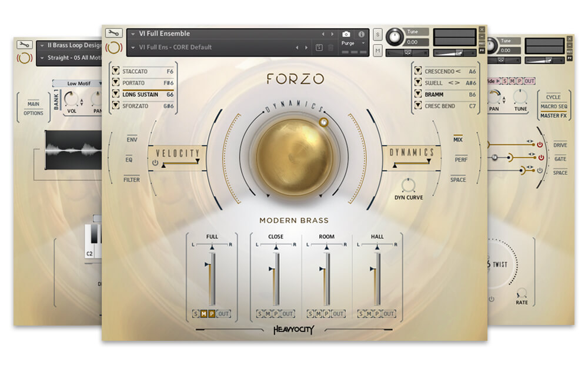Viewport: 588px width, 365px height.
Task: Click the save snapshot floppy-disk icon
Action: point(319,47)
